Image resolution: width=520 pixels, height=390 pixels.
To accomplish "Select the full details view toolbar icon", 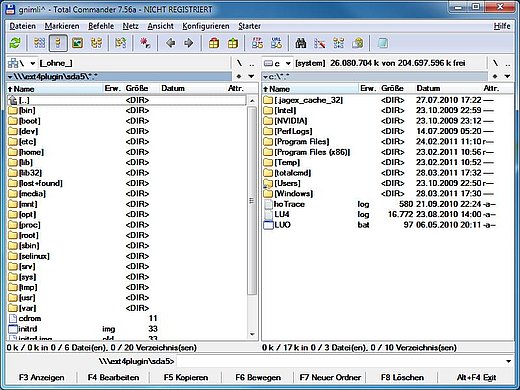I will [x=58, y=43].
